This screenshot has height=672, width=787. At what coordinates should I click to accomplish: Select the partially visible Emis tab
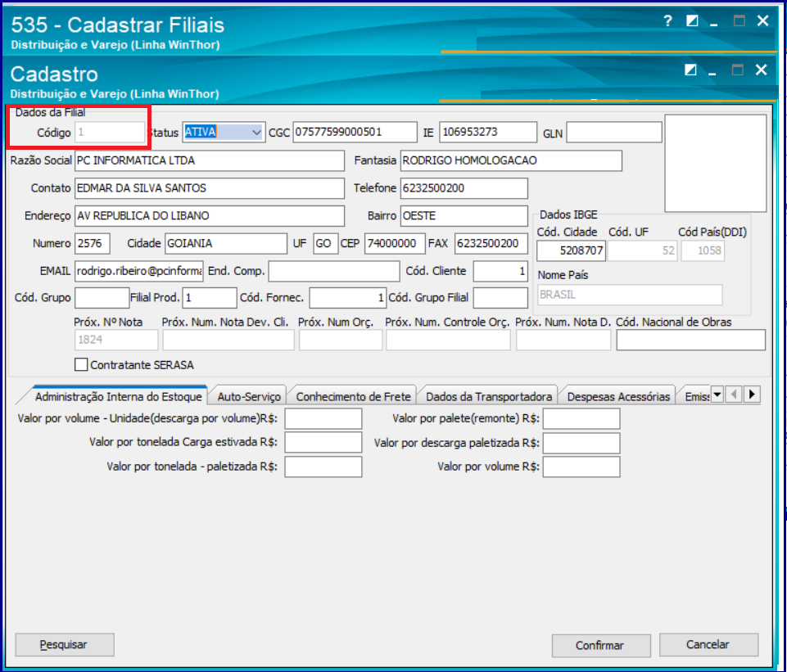tap(697, 396)
